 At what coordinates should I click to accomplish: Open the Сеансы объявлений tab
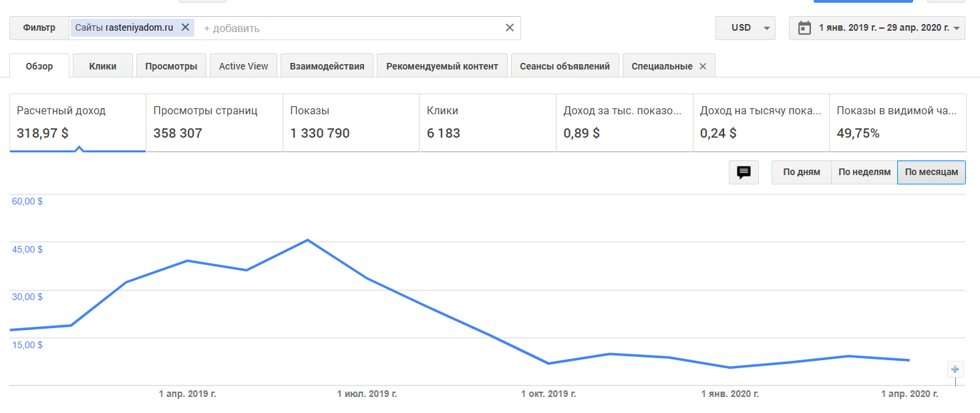point(564,66)
